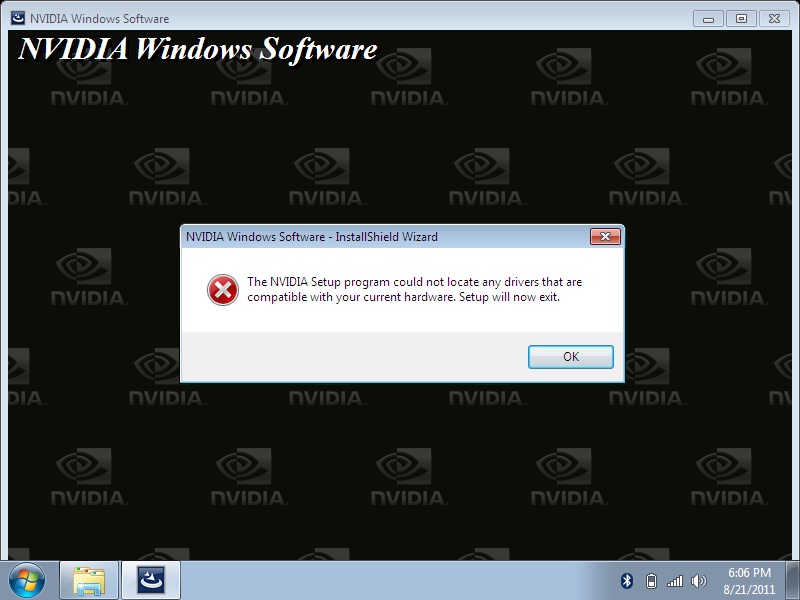Maximize the NVIDIA Windows Software window
Image resolution: width=800 pixels, height=600 pixels.
pyautogui.click(x=741, y=19)
